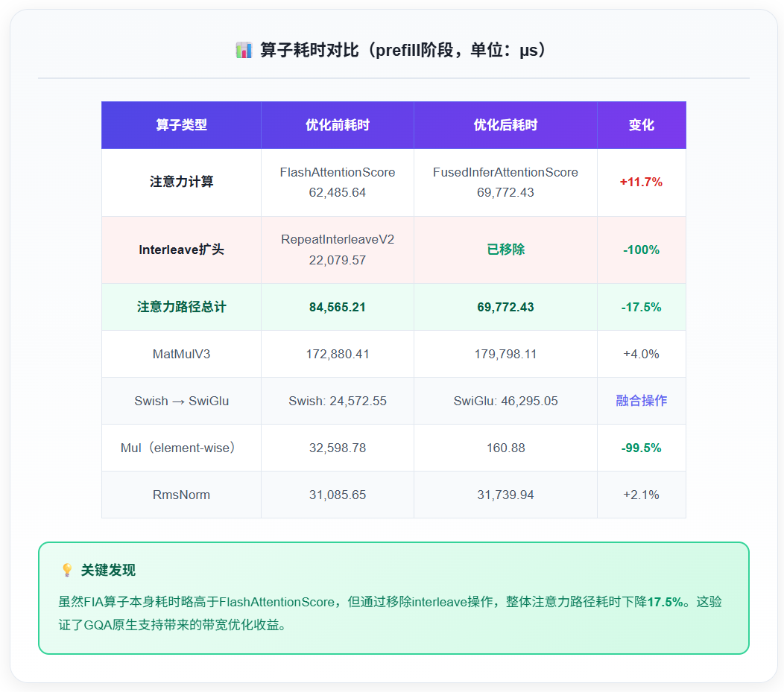Select the RmsNorm row label
This screenshot has height=692, width=784.
pos(182,495)
